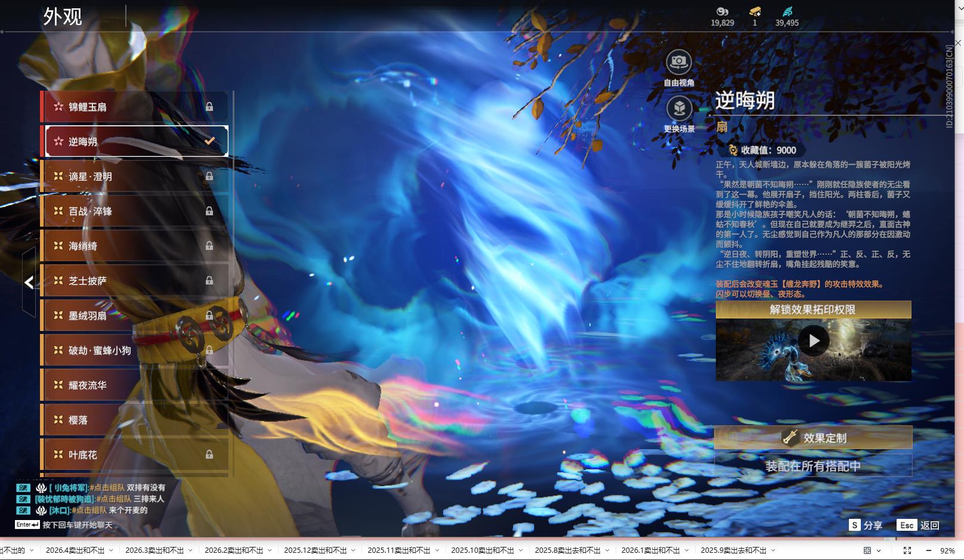The width and height of the screenshot is (964, 560).
Task: Switch to the 2025.10卖出和不出 sheet tab
Action: tap(483, 550)
